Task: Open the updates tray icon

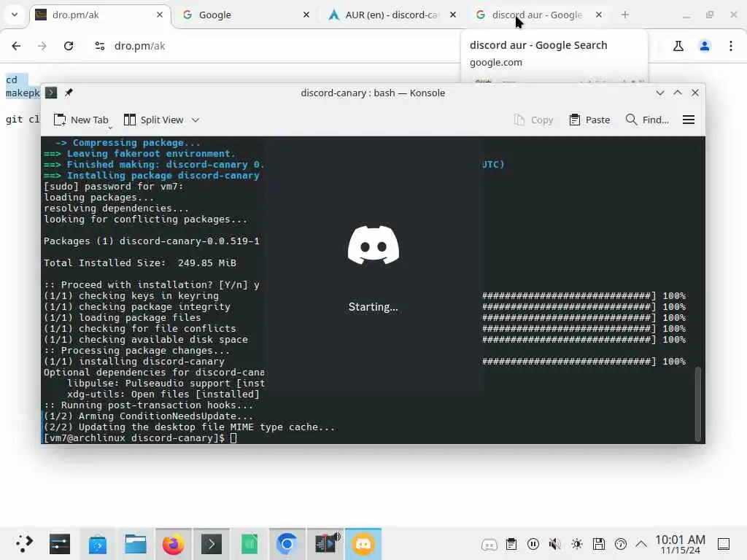Action: tap(620, 544)
